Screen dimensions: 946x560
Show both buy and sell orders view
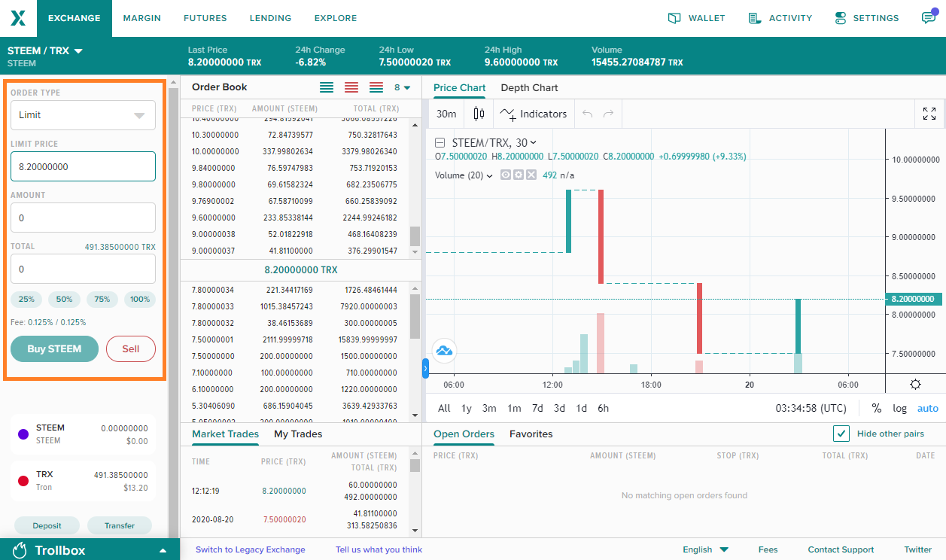point(376,87)
